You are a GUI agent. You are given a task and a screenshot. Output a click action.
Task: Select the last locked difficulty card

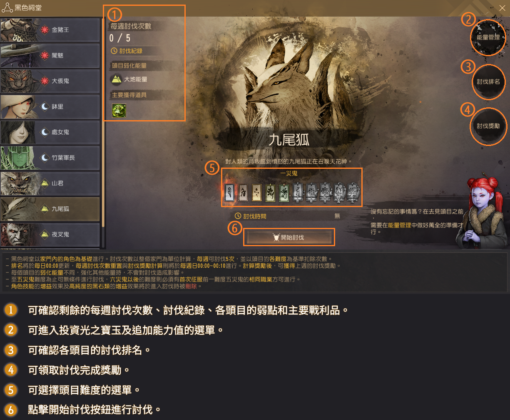click(352, 193)
